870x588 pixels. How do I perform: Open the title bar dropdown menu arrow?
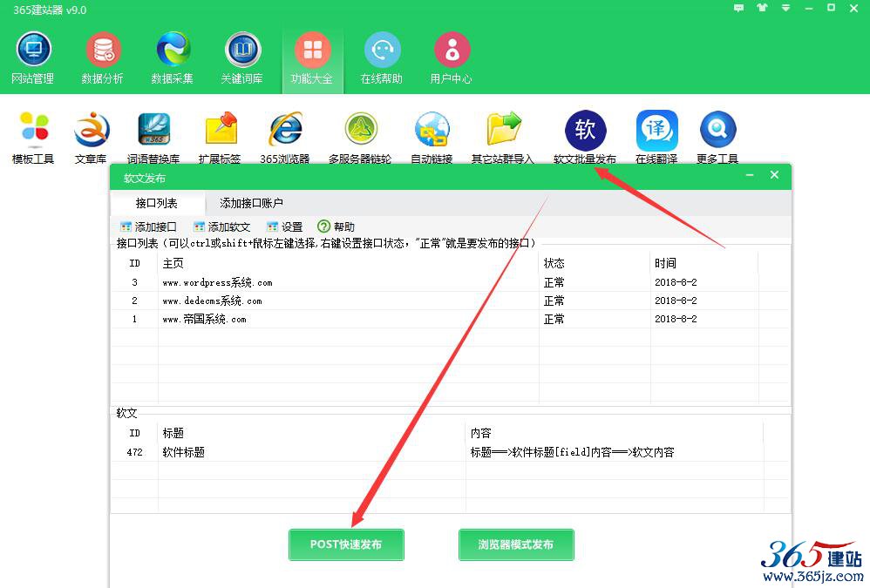click(x=785, y=9)
